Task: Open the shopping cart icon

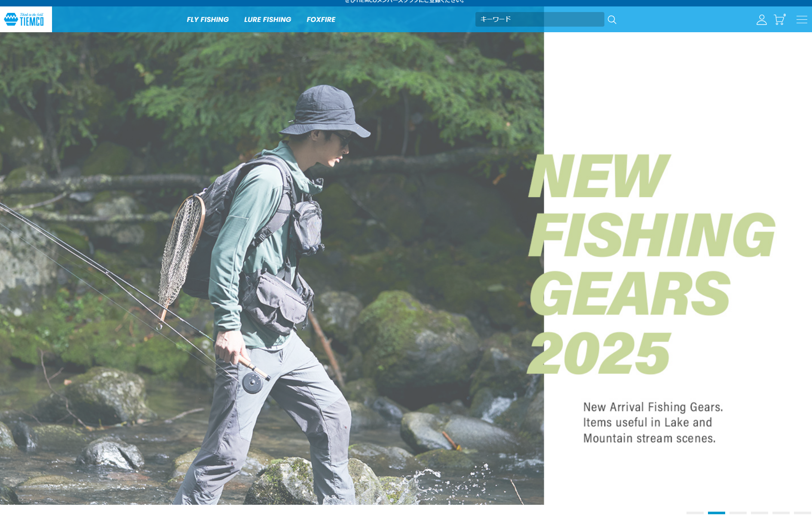Action: (778, 20)
